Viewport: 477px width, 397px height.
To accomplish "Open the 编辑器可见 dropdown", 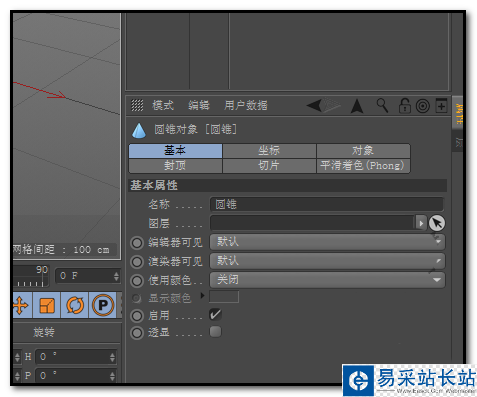I will 327,242.
